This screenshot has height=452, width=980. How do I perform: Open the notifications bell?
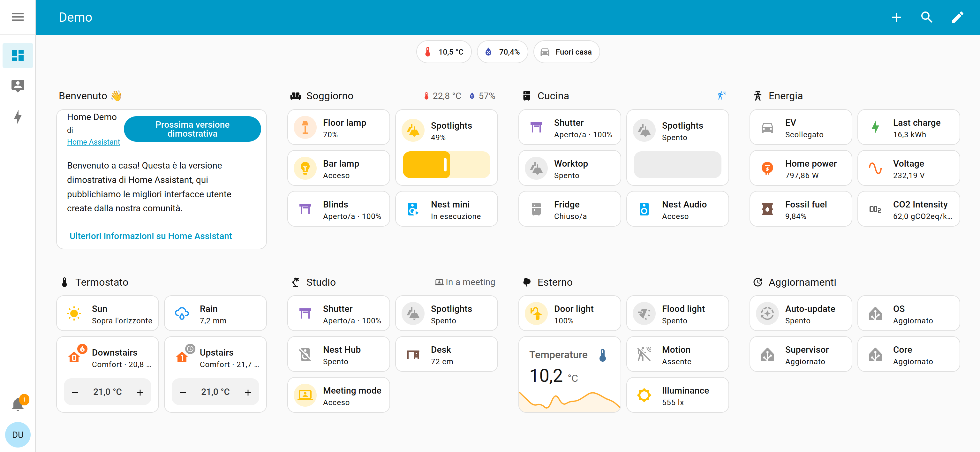18,404
